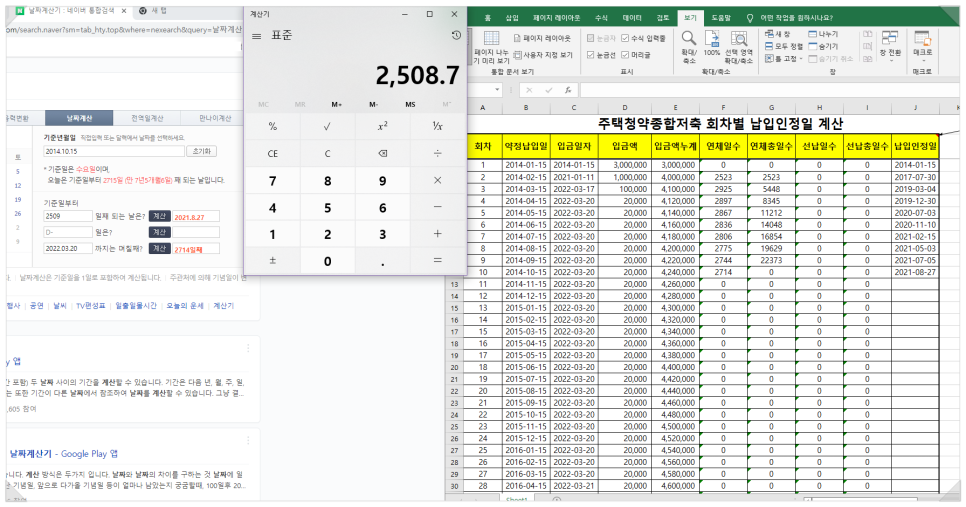Click the M+ memory add button
Viewport: 966px width, 507px height.
coord(337,104)
